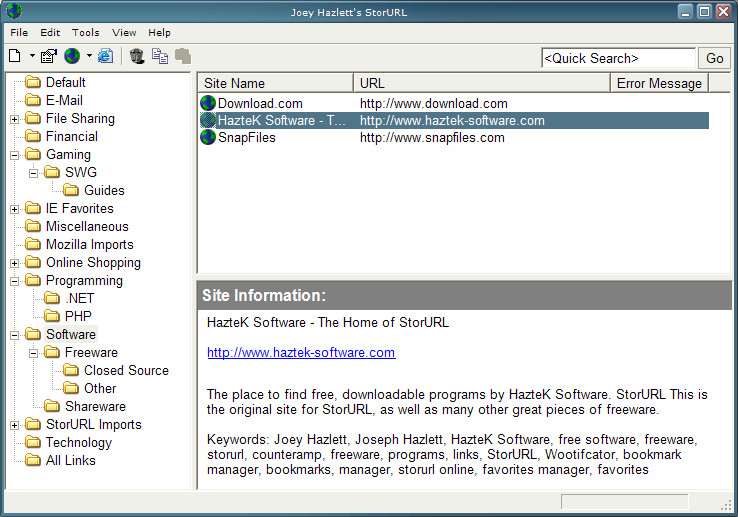Screen dimensions: 738x517
Task: Expand the IE Favorites folder
Action: [15, 209]
